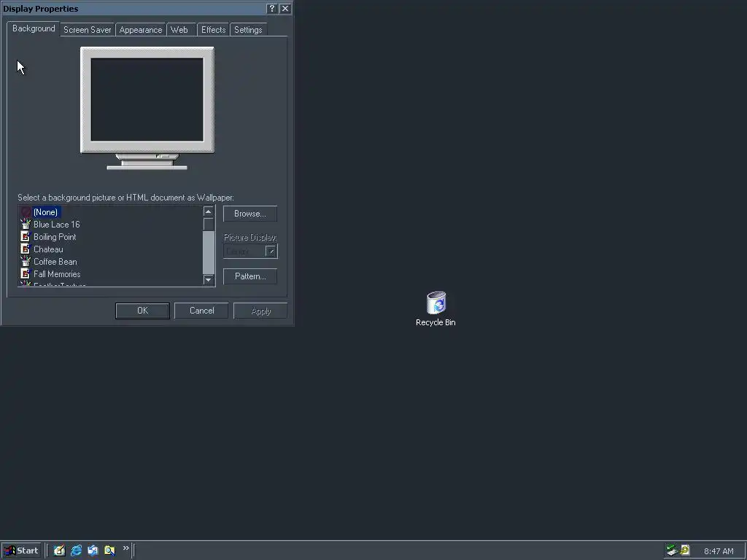Choose the Fall Memories wallpaper

(57, 274)
